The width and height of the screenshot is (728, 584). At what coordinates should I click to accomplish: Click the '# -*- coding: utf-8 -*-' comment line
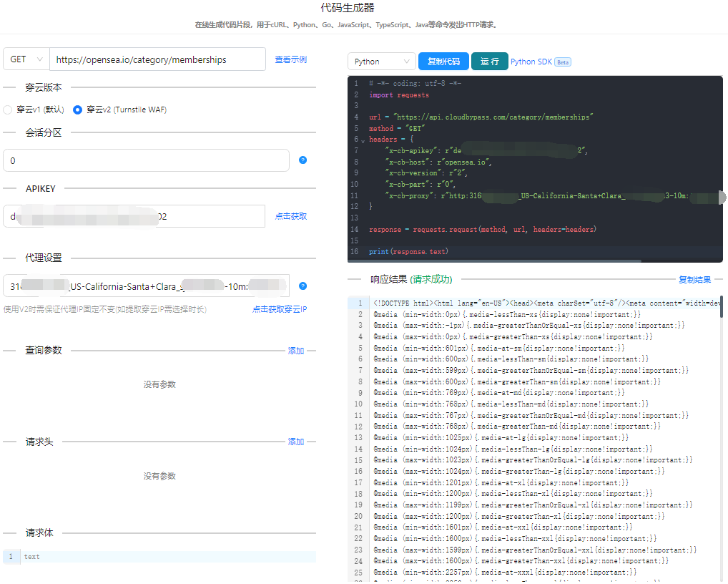coord(415,84)
